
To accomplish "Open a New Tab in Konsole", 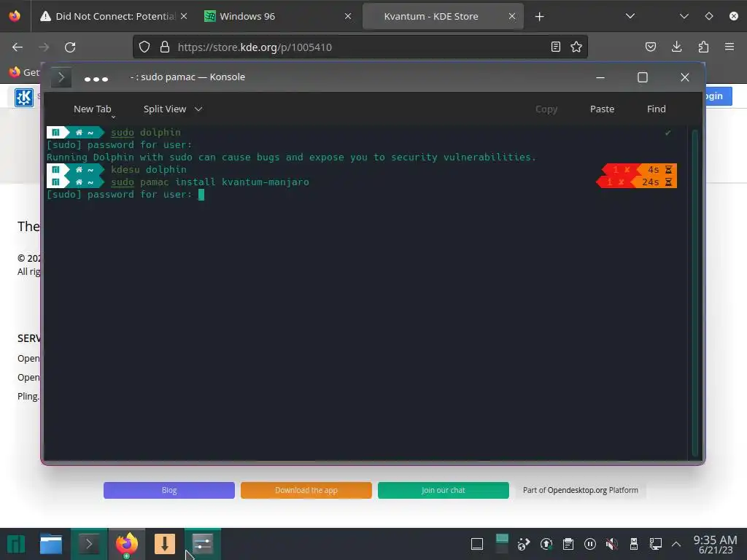I will 92,109.
